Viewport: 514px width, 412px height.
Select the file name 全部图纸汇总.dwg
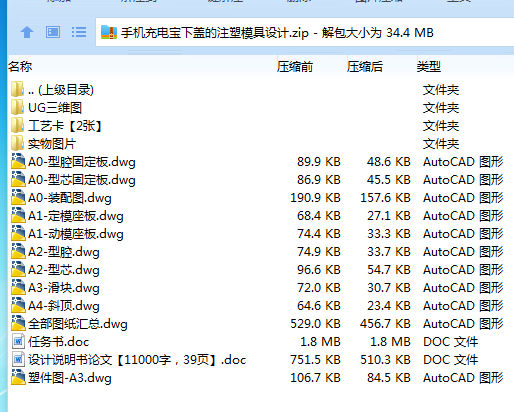78,324
